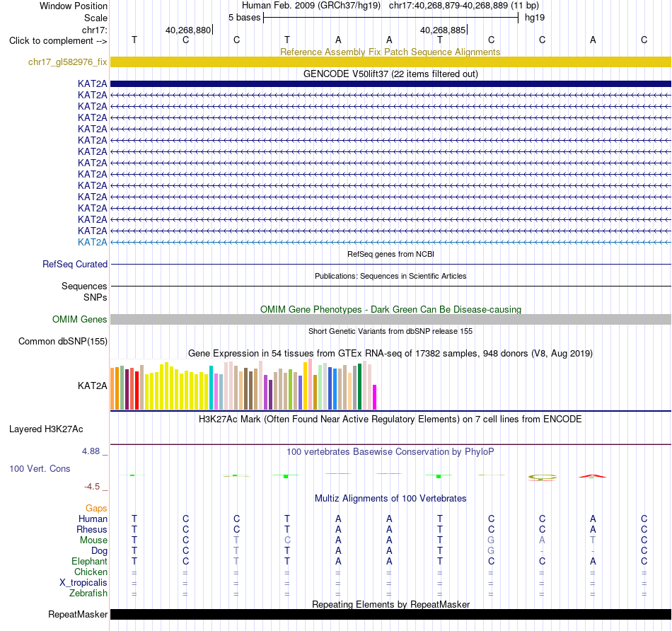This screenshot has width=672, height=631.
Task: Click the magenta bar in GTEx expression chart
Action: coord(375,398)
